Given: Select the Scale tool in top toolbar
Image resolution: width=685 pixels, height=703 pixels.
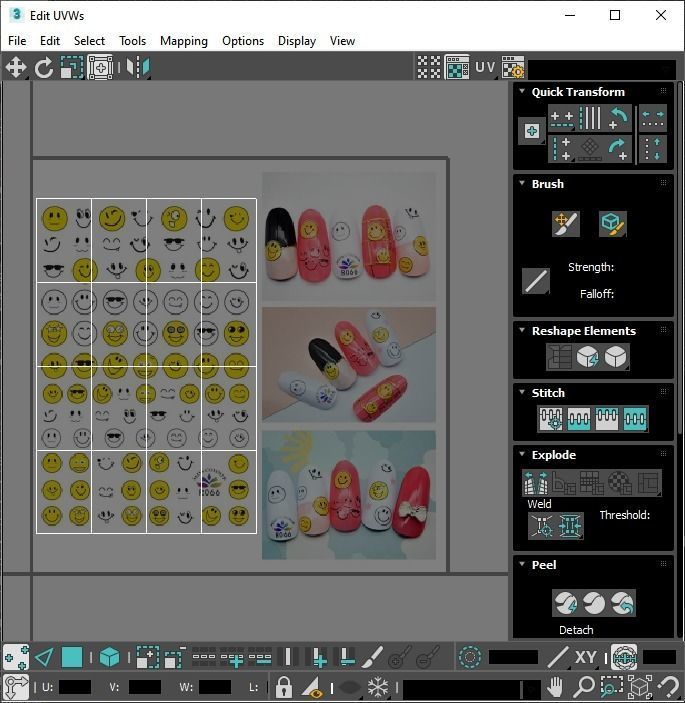Looking at the screenshot, I should tap(72, 68).
